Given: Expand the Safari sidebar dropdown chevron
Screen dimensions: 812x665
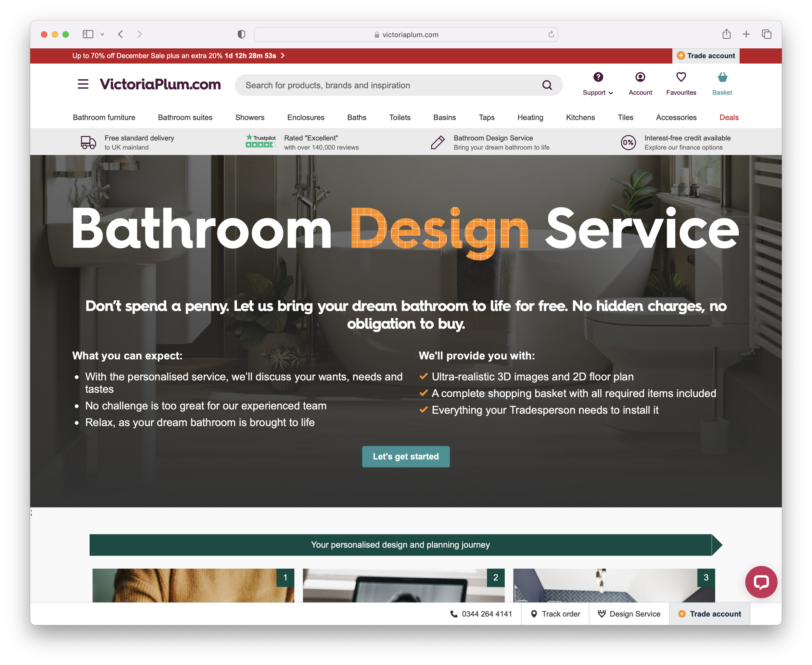Looking at the screenshot, I should pyautogui.click(x=102, y=34).
